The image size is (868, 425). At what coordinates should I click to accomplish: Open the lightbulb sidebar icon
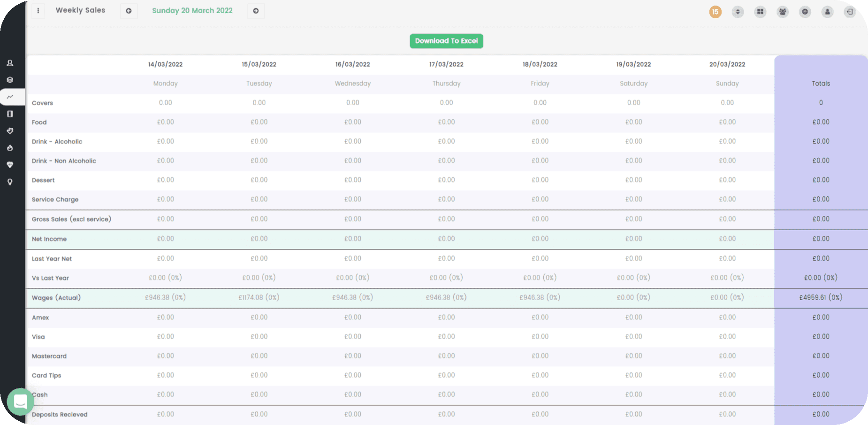click(x=10, y=182)
